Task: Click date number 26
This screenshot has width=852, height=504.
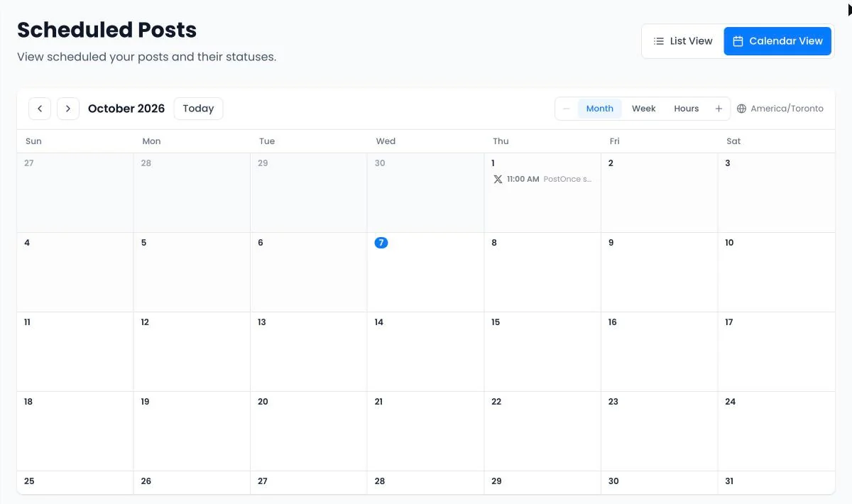Action: (x=146, y=481)
